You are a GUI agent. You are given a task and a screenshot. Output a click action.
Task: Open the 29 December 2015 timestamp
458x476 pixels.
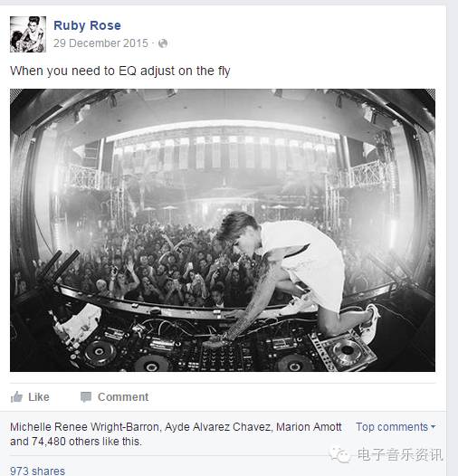point(100,43)
